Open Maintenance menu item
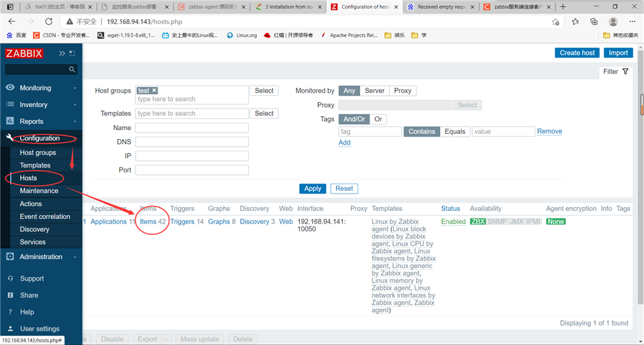 pos(39,190)
